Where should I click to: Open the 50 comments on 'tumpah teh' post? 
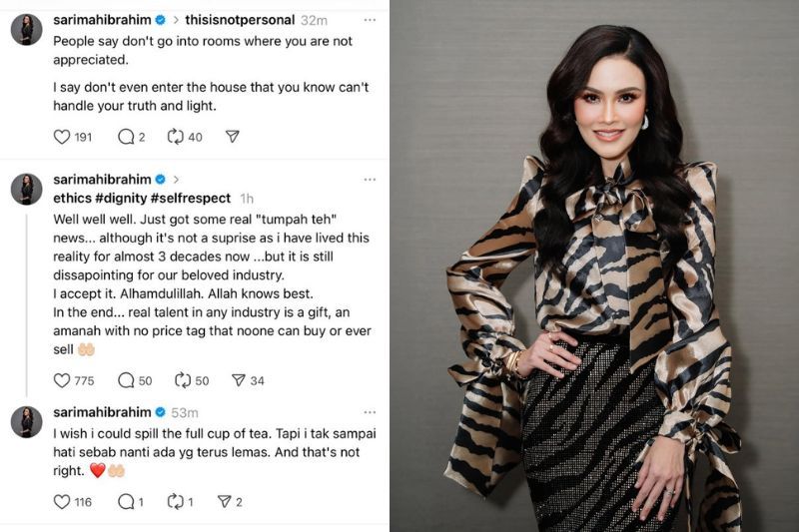pyautogui.click(x=126, y=380)
